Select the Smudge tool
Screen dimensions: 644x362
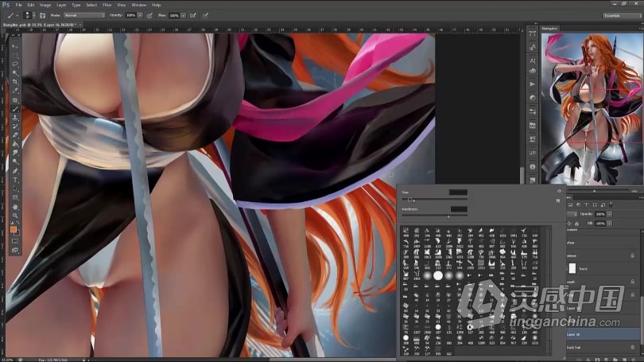coord(15,153)
